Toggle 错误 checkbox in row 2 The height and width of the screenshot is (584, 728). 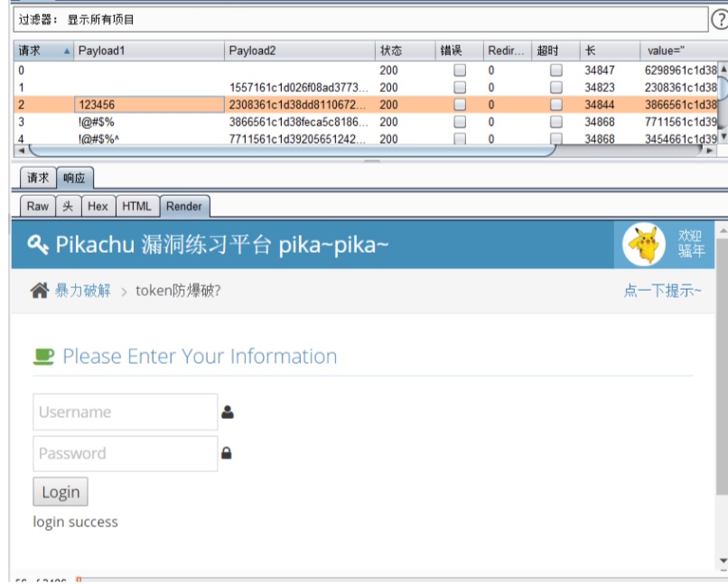click(x=460, y=105)
